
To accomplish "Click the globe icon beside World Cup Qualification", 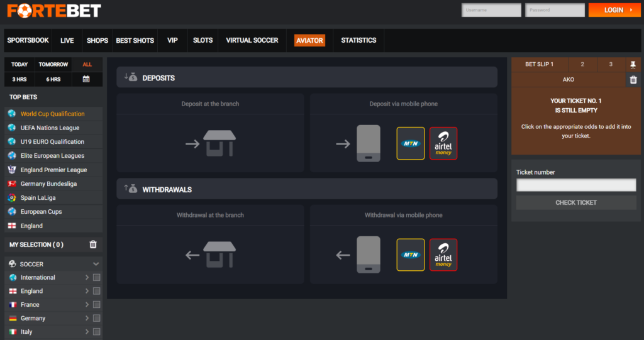I will point(12,114).
